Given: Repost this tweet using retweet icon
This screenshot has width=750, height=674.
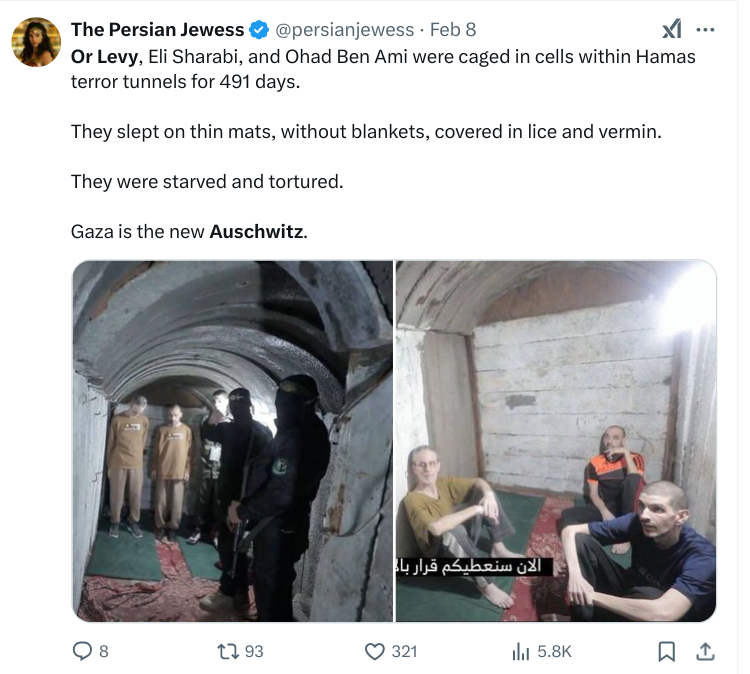Looking at the screenshot, I should click(227, 651).
